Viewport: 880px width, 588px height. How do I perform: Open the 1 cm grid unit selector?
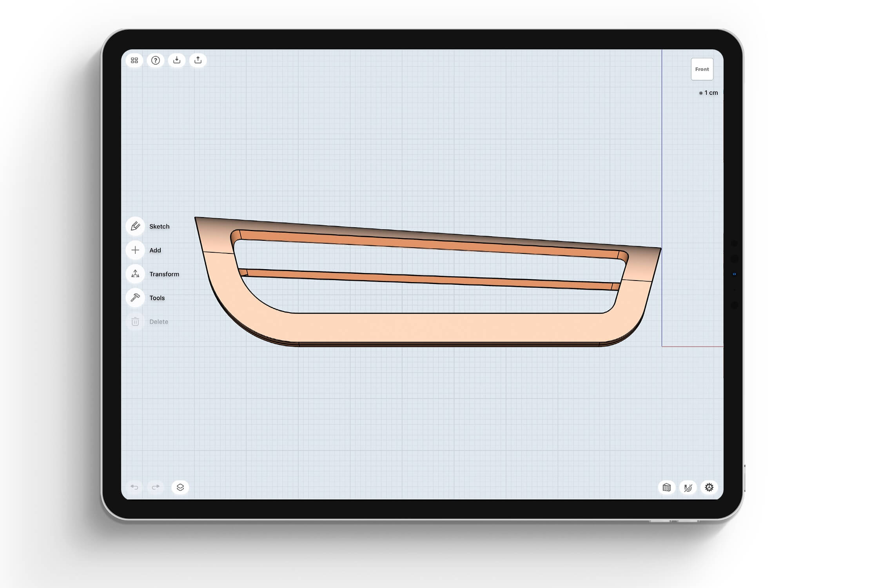708,93
